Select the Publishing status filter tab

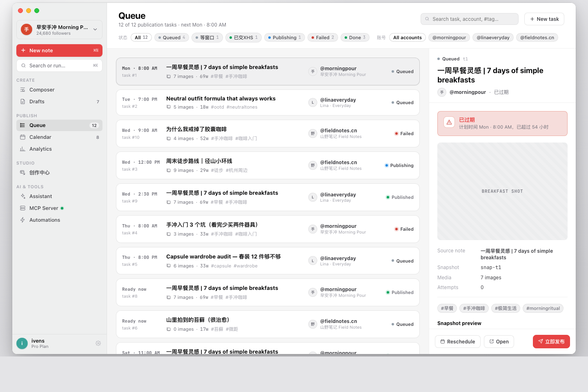coord(285,38)
